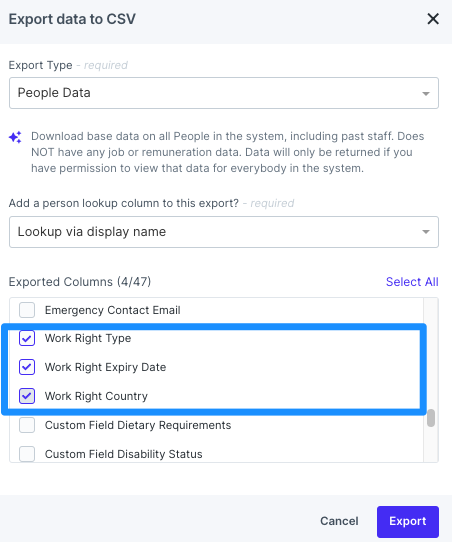Toggle the Work Right Country checkbox
Viewport: 452px width, 542px height.
click(27, 396)
